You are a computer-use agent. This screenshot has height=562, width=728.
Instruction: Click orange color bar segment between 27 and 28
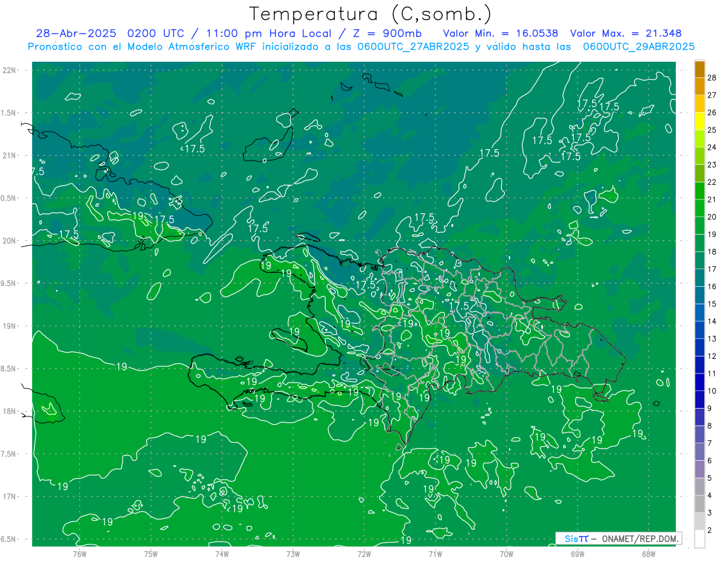pos(699,87)
